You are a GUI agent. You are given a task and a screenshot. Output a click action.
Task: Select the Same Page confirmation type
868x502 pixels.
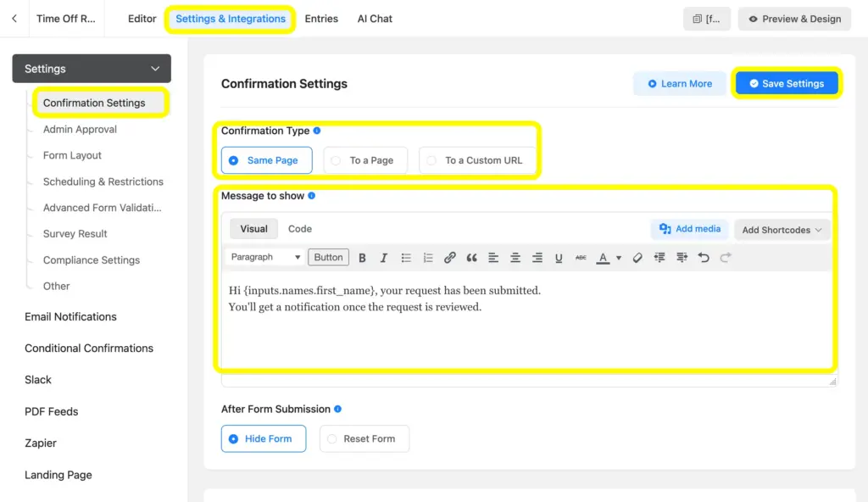click(267, 160)
